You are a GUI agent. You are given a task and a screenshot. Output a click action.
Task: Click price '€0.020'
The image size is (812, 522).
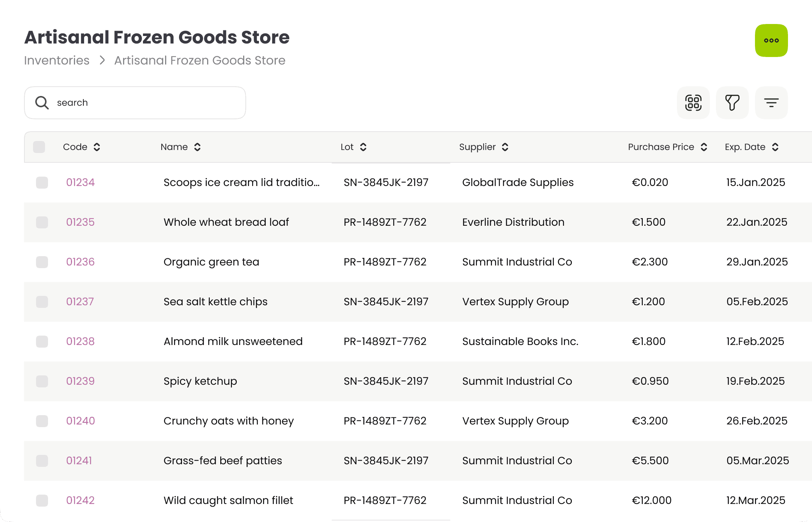point(650,182)
